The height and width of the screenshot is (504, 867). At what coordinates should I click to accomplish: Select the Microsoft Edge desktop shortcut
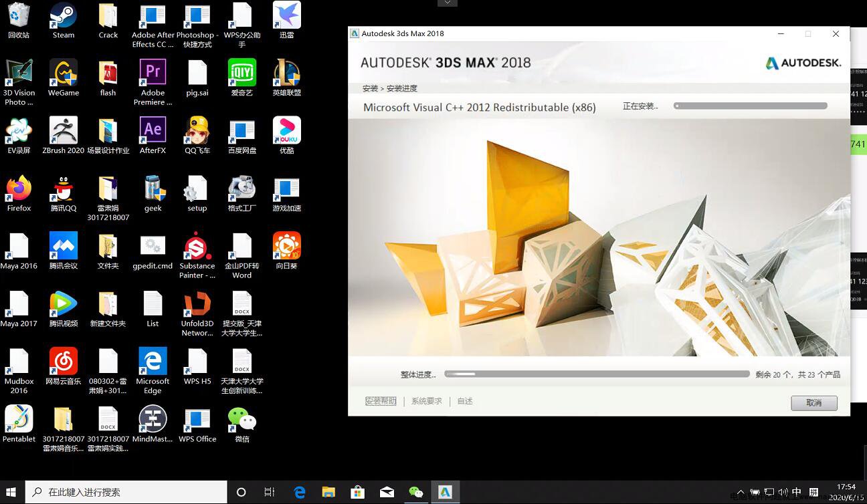(x=153, y=372)
